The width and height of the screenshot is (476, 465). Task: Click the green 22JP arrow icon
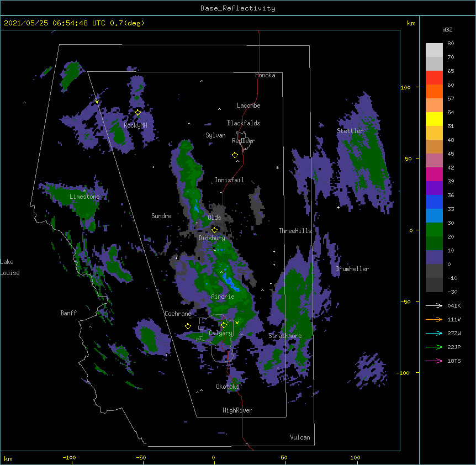434,347
